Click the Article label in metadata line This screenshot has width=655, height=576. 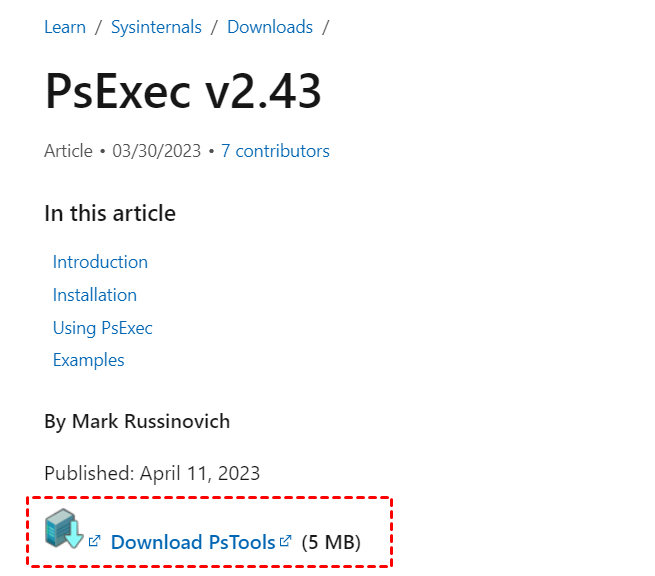point(69,151)
